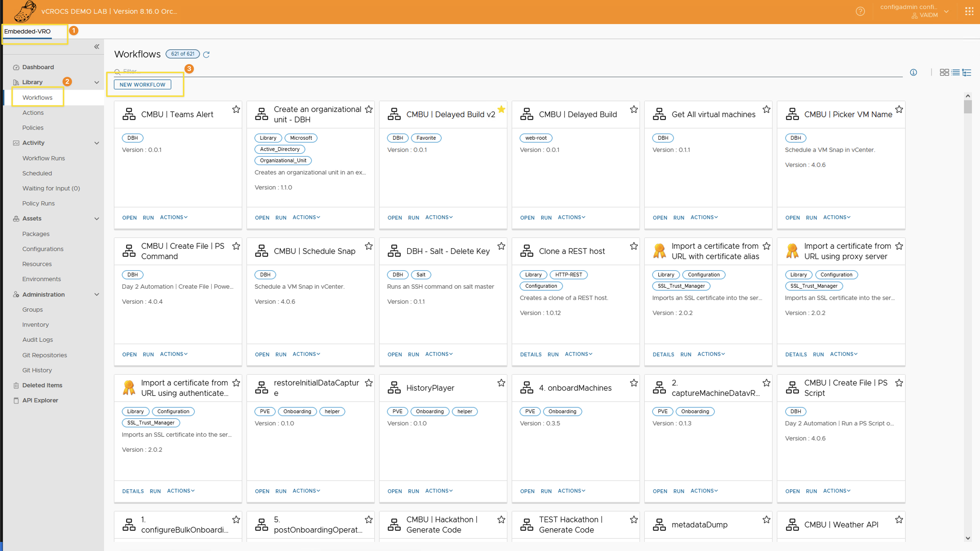The image size is (980, 551).
Task: Switch to tree view layout
Action: click(967, 72)
